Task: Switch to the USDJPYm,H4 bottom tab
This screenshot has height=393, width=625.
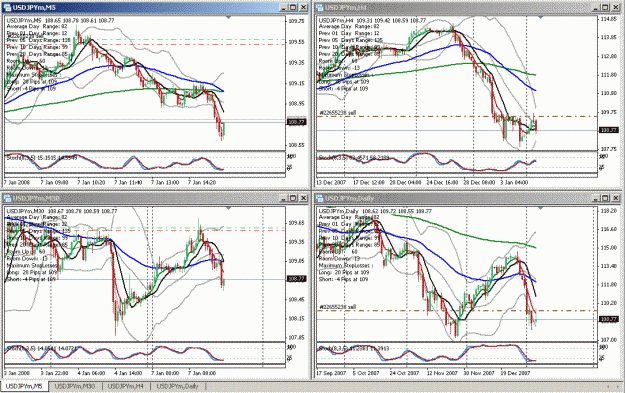Action: 126,386
